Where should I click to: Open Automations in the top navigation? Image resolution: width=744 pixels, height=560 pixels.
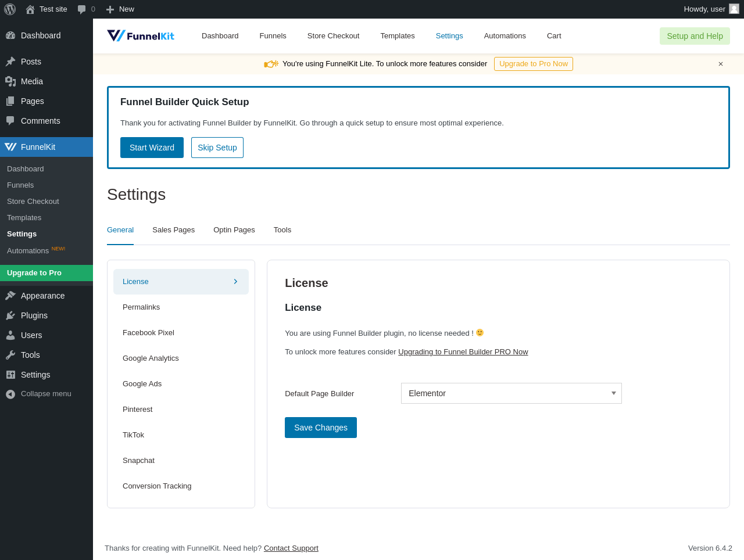click(505, 36)
